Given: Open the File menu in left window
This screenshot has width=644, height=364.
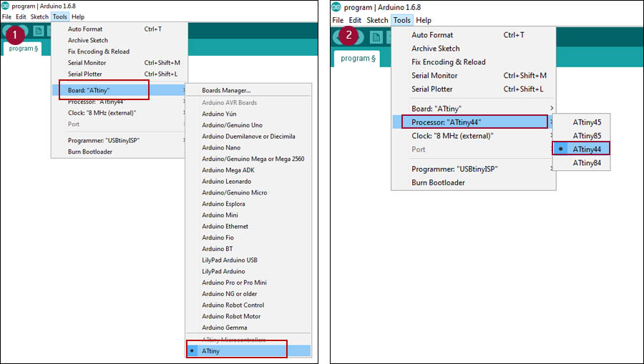Looking at the screenshot, I should coord(6,17).
